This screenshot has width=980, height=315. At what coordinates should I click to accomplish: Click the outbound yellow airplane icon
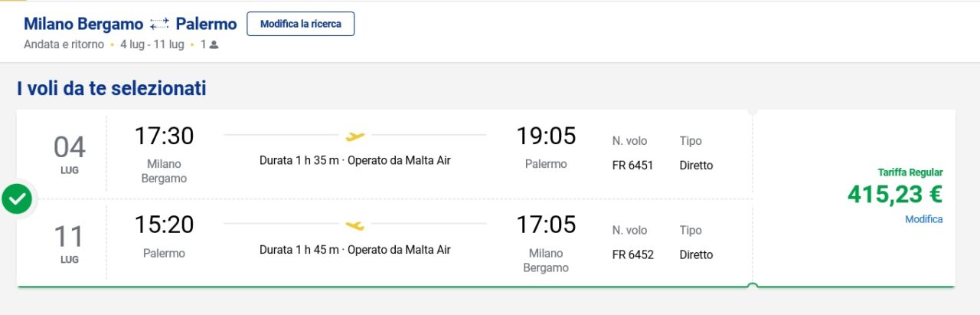(354, 136)
